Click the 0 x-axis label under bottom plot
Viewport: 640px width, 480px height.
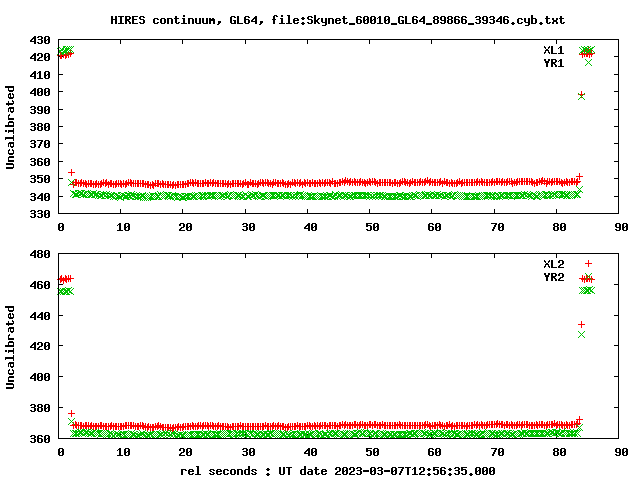[61, 452]
